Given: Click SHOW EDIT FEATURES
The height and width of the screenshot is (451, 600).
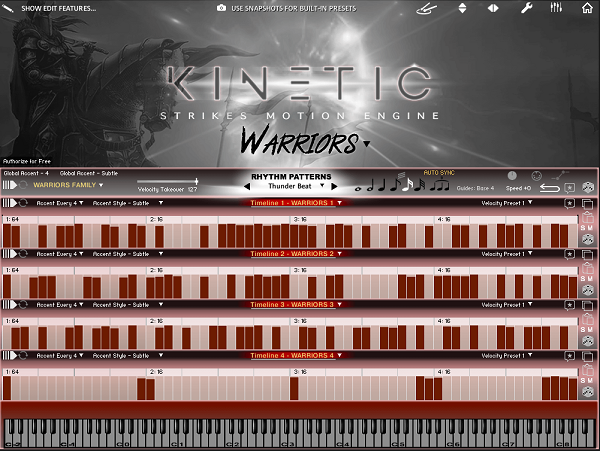Looking at the screenshot, I should click(59, 8).
